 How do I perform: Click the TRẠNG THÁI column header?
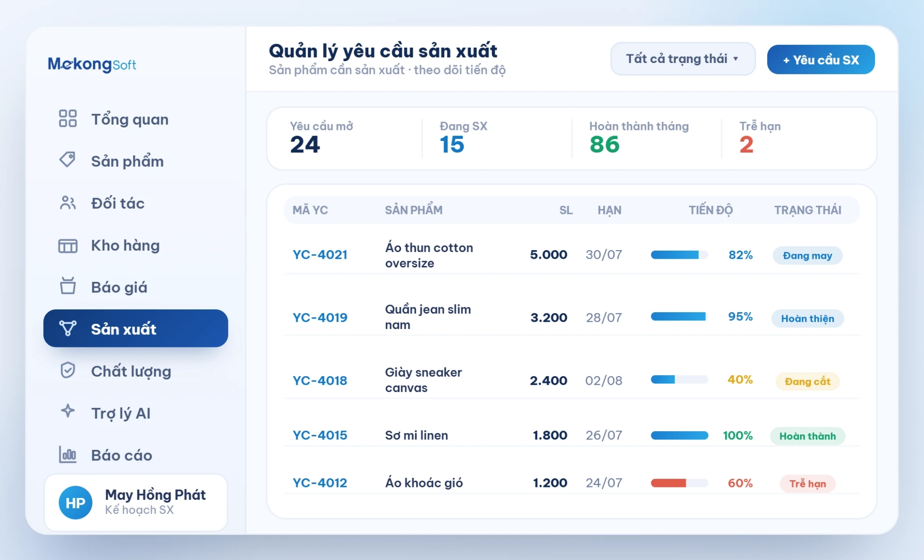click(x=808, y=210)
